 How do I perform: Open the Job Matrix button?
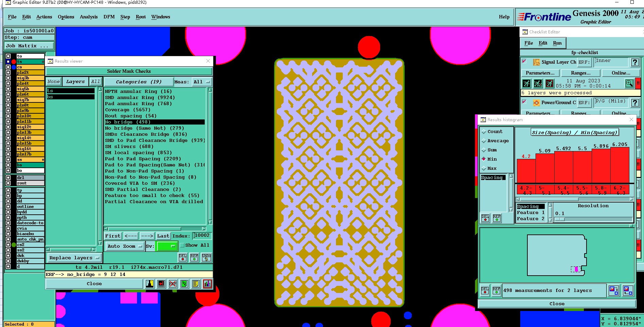(x=29, y=46)
